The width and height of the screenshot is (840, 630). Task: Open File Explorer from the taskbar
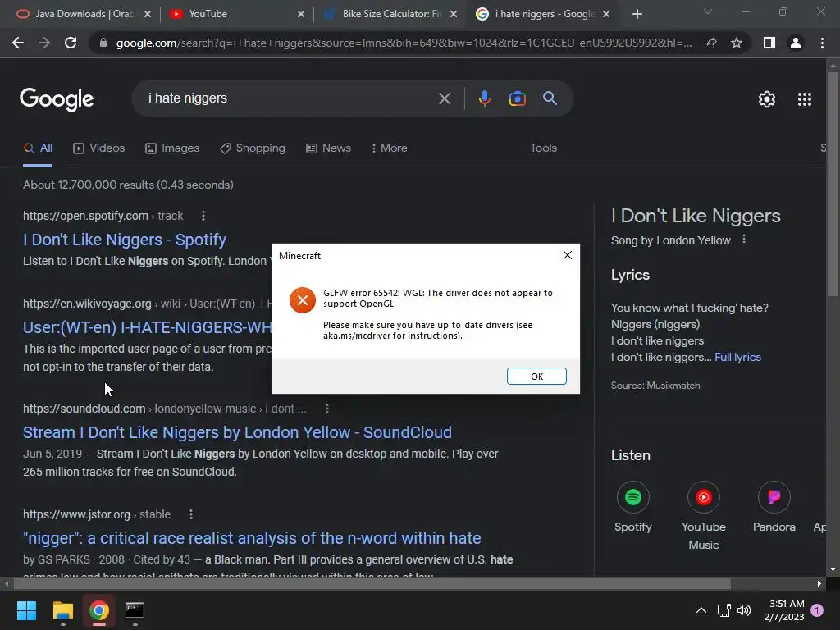click(x=62, y=610)
